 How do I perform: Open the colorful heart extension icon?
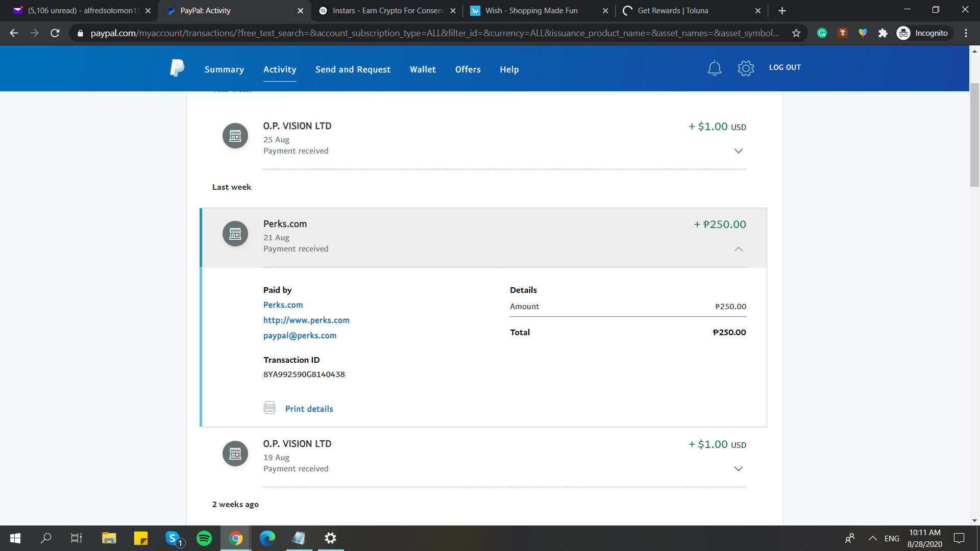tap(863, 33)
